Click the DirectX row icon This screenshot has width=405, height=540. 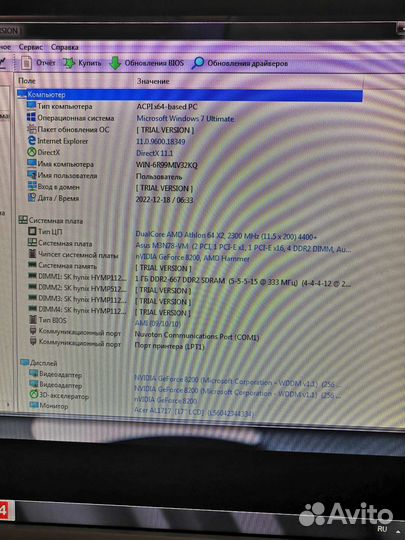(x=32, y=152)
